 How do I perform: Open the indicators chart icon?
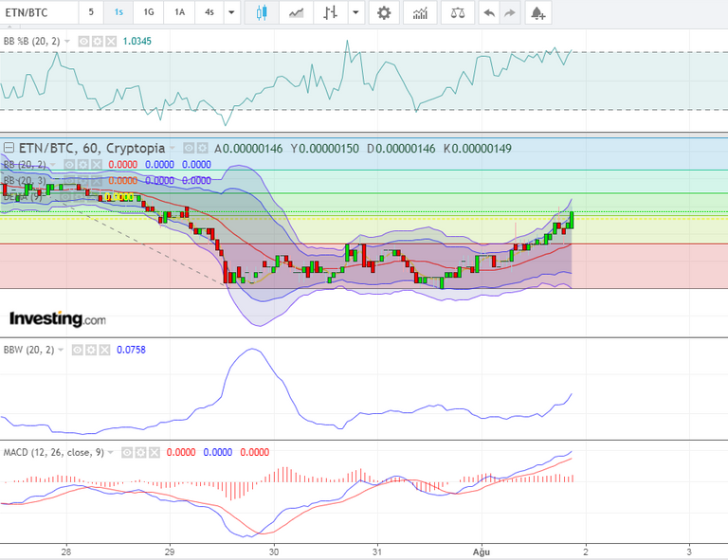[x=420, y=12]
